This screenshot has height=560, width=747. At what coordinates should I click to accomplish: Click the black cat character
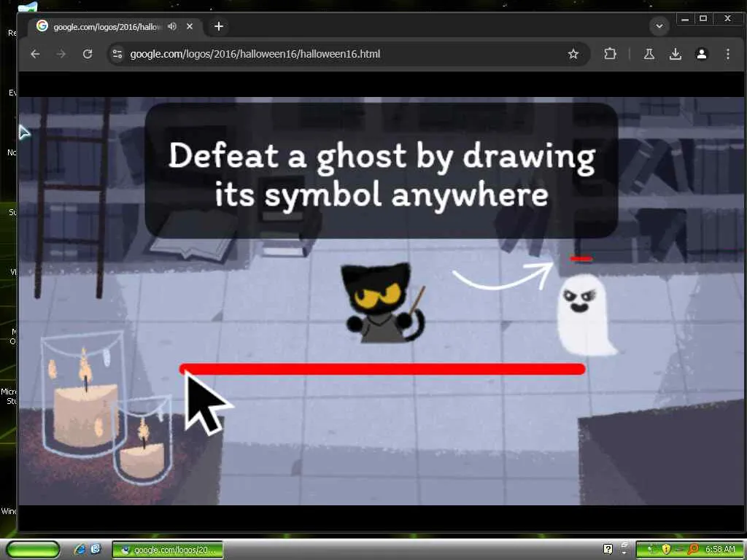[x=382, y=303]
